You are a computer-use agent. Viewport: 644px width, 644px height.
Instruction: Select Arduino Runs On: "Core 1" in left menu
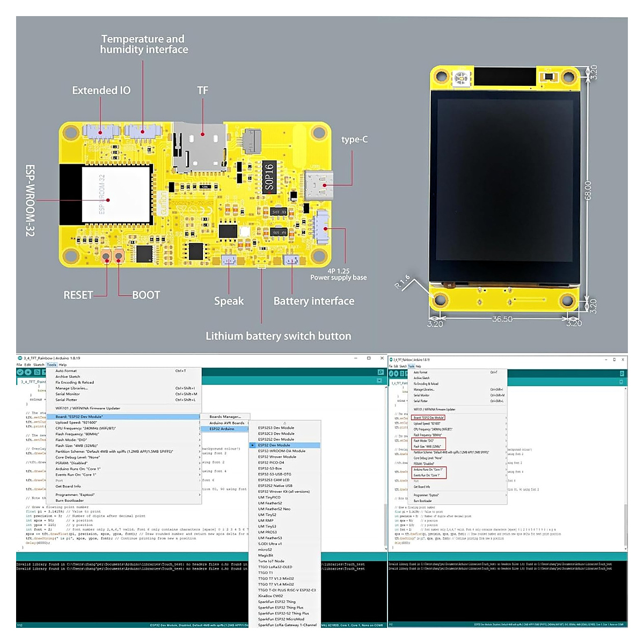point(124,469)
